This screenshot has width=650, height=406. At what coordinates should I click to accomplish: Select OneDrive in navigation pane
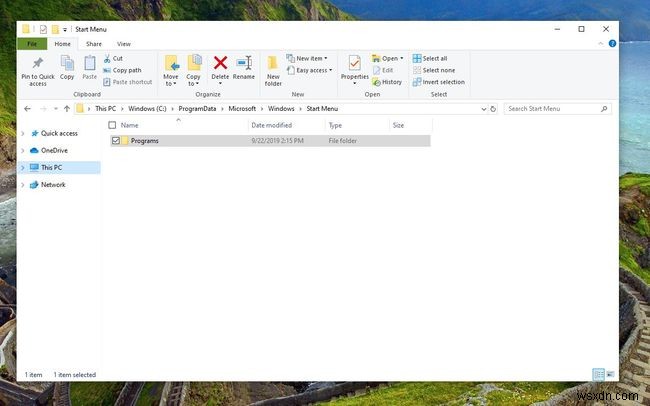point(54,150)
